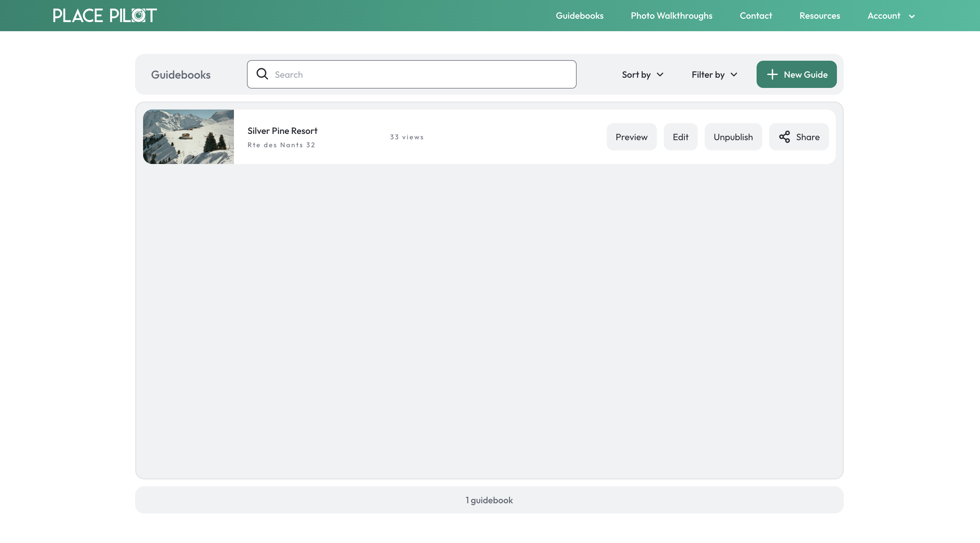Screen dimensions: 980x543
Task: Preview the Silver Pine Resort guidebook
Action: click(631, 136)
